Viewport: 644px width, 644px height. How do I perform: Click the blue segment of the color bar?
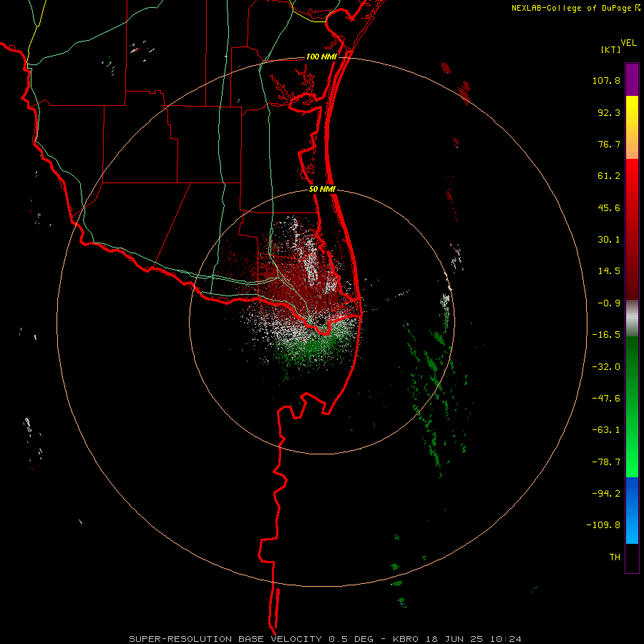(632, 510)
